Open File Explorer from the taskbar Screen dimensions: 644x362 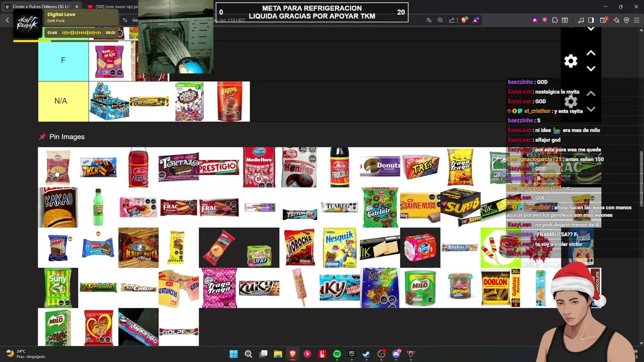click(278, 354)
